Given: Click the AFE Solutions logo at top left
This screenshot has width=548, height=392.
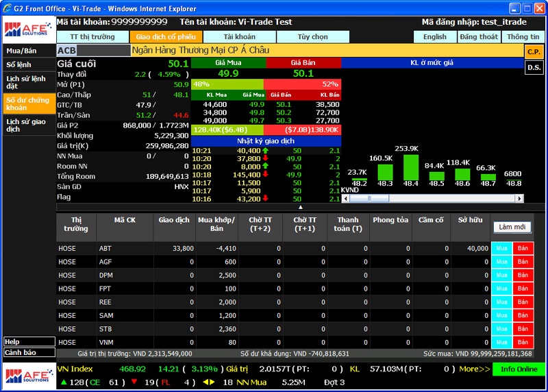Looking at the screenshot, I should coord(26,29).
